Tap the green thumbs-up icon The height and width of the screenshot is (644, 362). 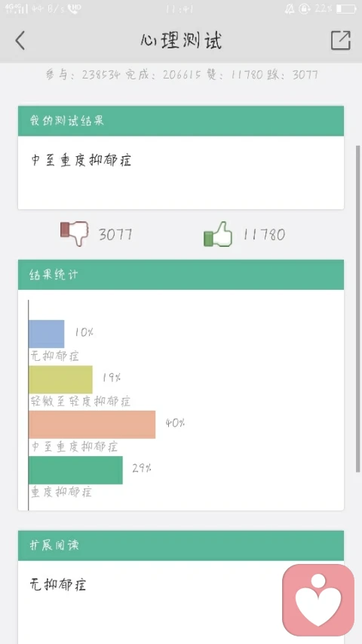(217, 234)
